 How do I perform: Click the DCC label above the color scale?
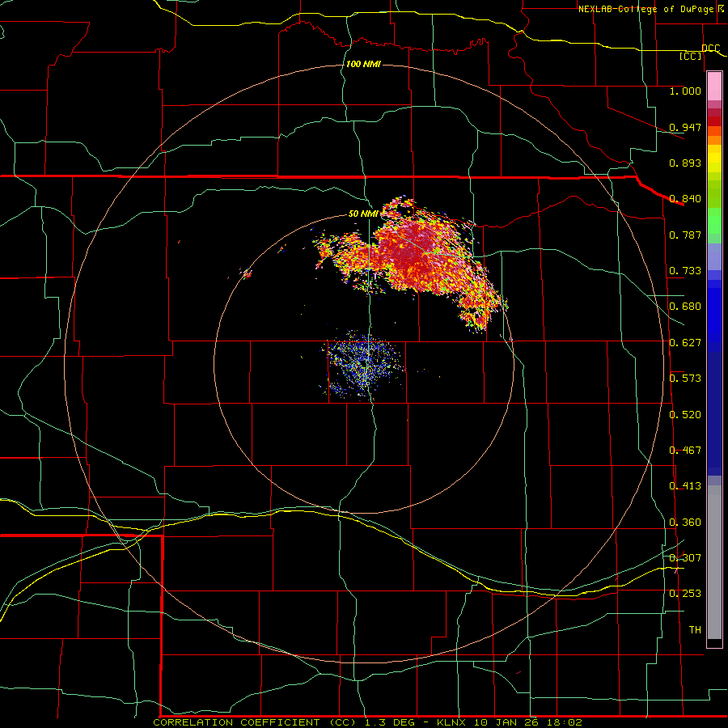pyautogui.click(x=710, y=48)
